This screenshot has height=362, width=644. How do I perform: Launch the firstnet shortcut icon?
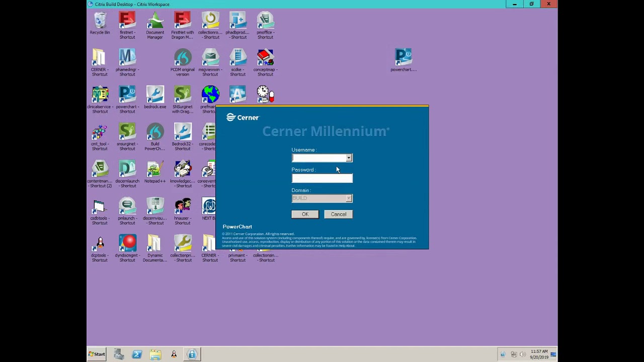(127, 26)
